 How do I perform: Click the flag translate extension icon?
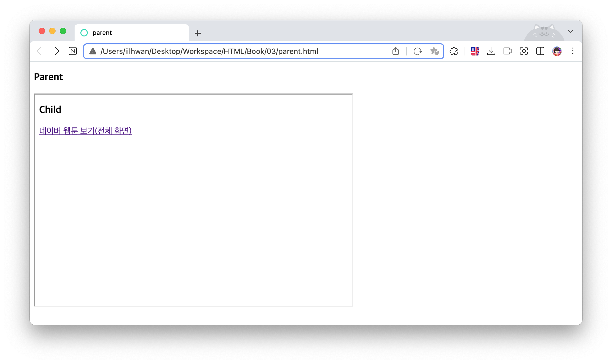pos(475,51)
